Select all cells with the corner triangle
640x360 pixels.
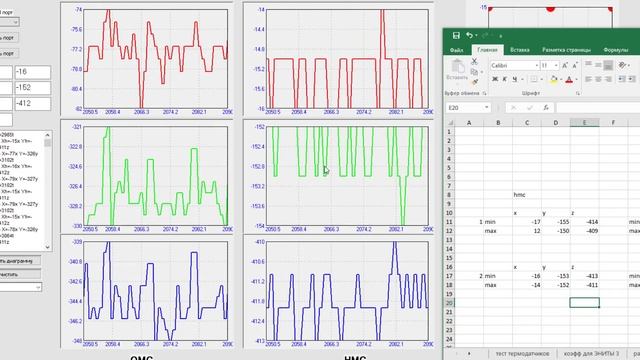point(450,122)
